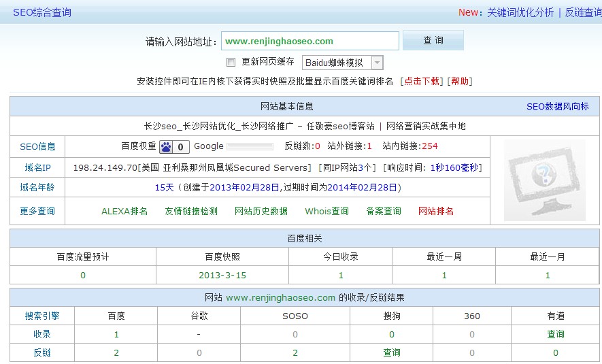Click 点击下载 to download the plugin
Screen dimensions: 602x364
coord(422,81)
